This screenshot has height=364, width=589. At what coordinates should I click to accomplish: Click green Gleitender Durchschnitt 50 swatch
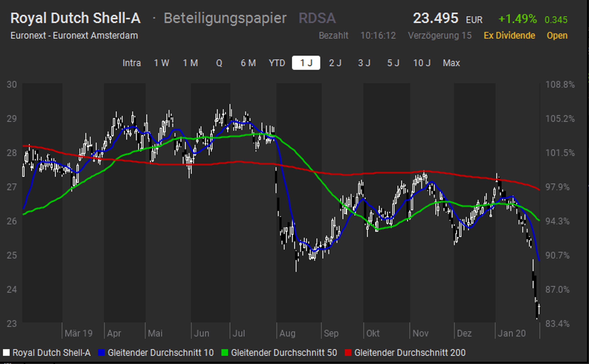pyautogui.click(x=225, y=353)
